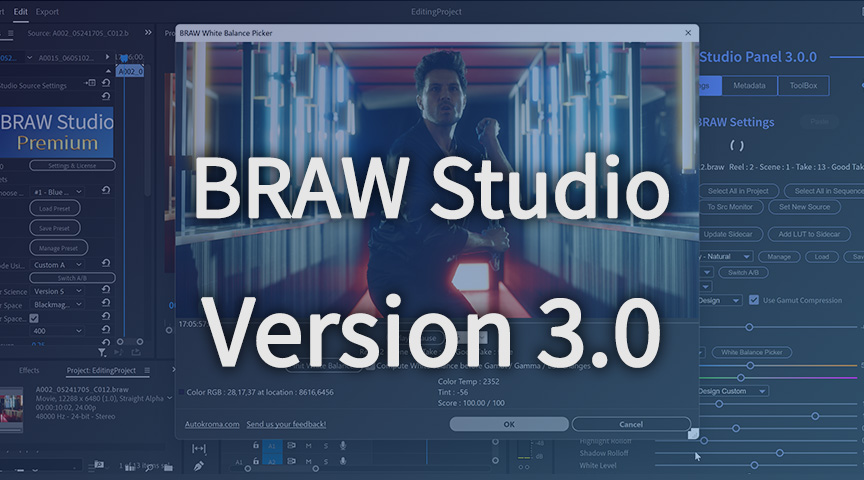Toggle the Use Gamut Compression checkbox
Screen dimensions: 864x480
coord(755,300)
